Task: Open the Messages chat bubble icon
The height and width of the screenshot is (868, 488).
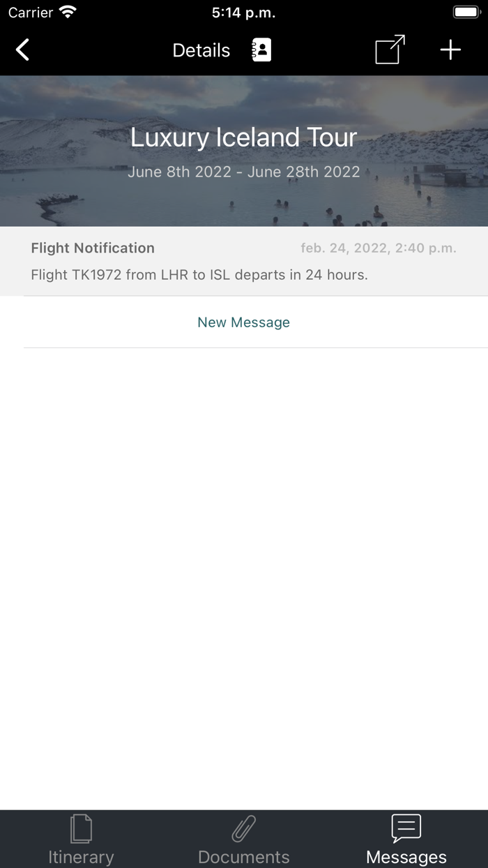Action: tap(406, 828)
